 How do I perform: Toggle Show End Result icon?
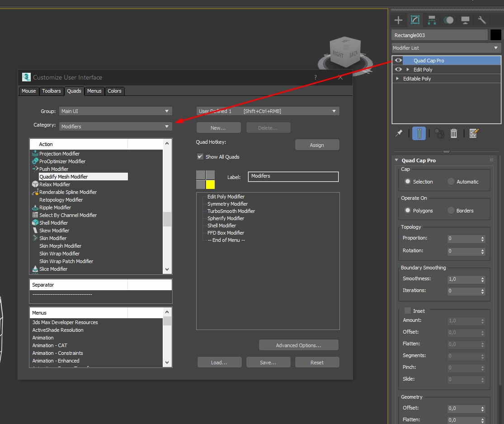click(419, 133)
